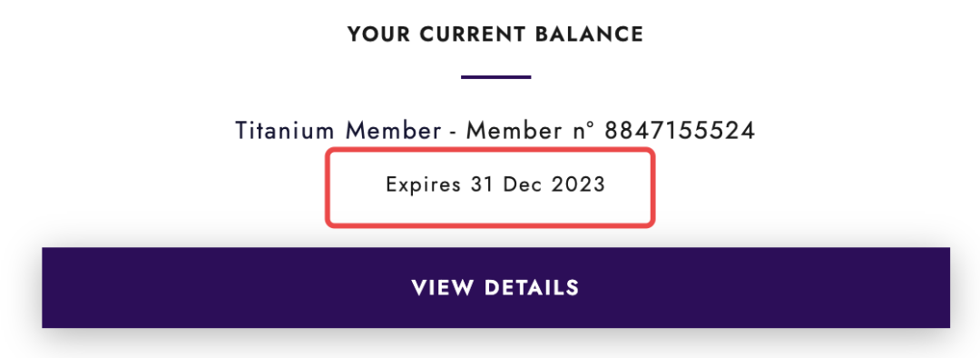This screenshot has width=980, height=358.
Task: Click the purple divider line under heading
Action: pos(495,77)
